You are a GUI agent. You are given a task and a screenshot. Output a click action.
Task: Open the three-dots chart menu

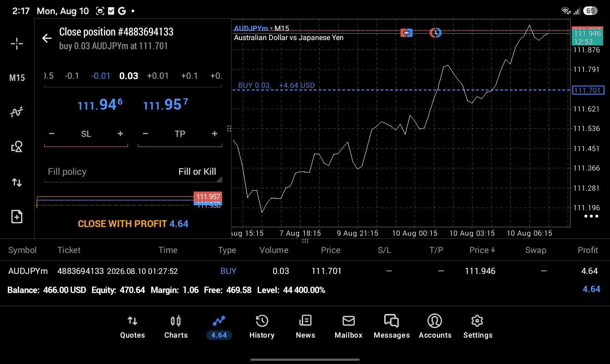point(591,216)
